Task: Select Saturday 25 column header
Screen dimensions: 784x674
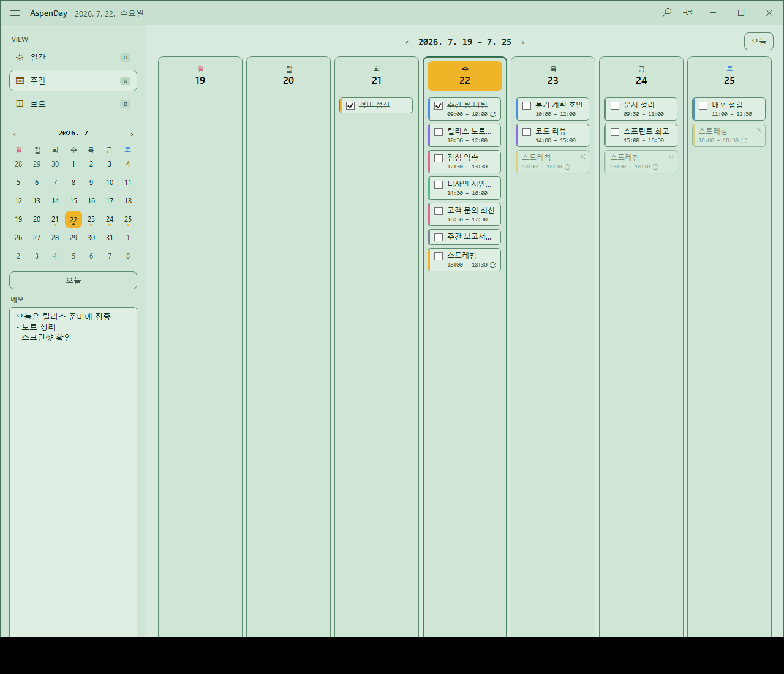Action: (729, 76)
